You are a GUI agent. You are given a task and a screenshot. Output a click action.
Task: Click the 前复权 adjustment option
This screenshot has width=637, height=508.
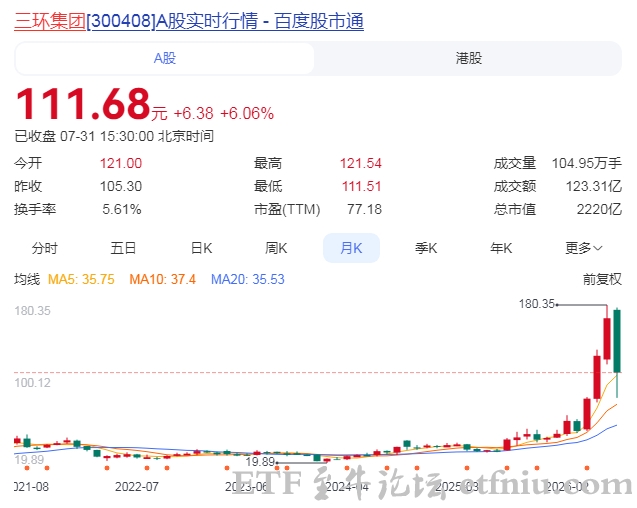(x=602, y=279)
